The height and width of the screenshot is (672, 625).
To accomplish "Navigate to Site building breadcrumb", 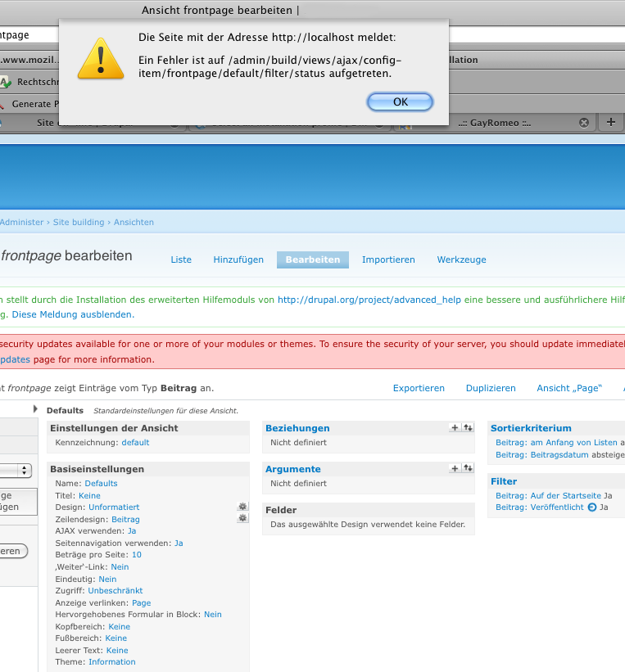I will 79,222.
